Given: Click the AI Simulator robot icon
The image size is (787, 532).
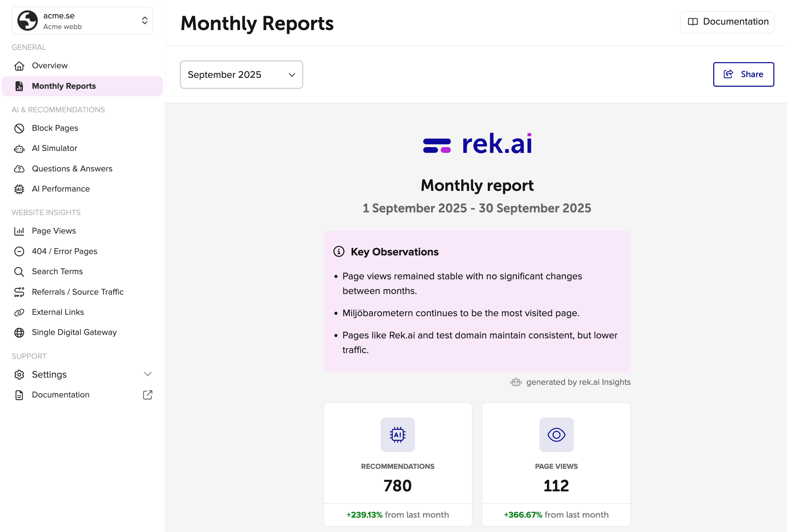Looking at the screenshot, I should tap(19, 149).
